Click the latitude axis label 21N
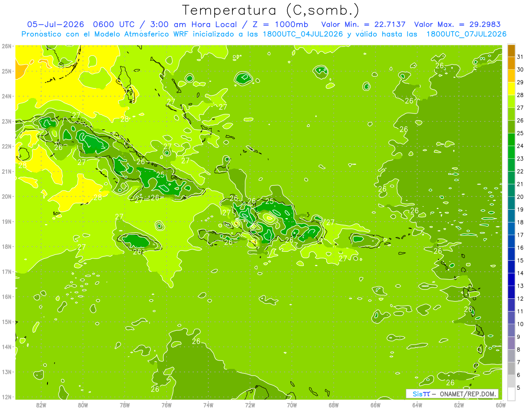532x411 pixels. pyautogui.click(x=7, y=172)
